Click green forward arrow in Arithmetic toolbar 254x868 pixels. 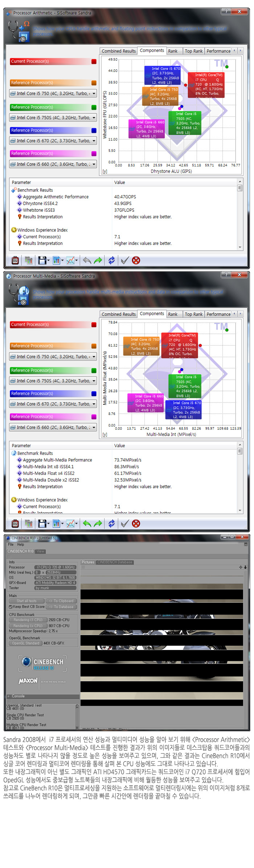(x=98, y=260)
